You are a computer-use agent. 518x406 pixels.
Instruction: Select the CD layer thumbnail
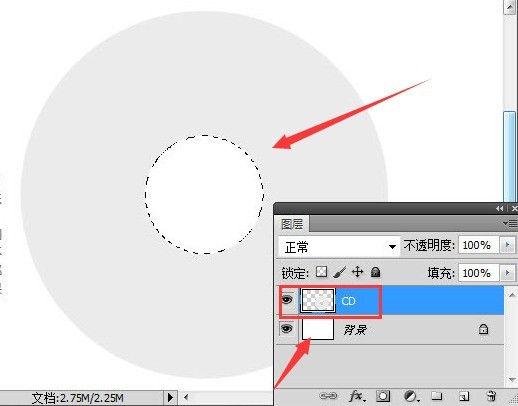click(318, 301)
